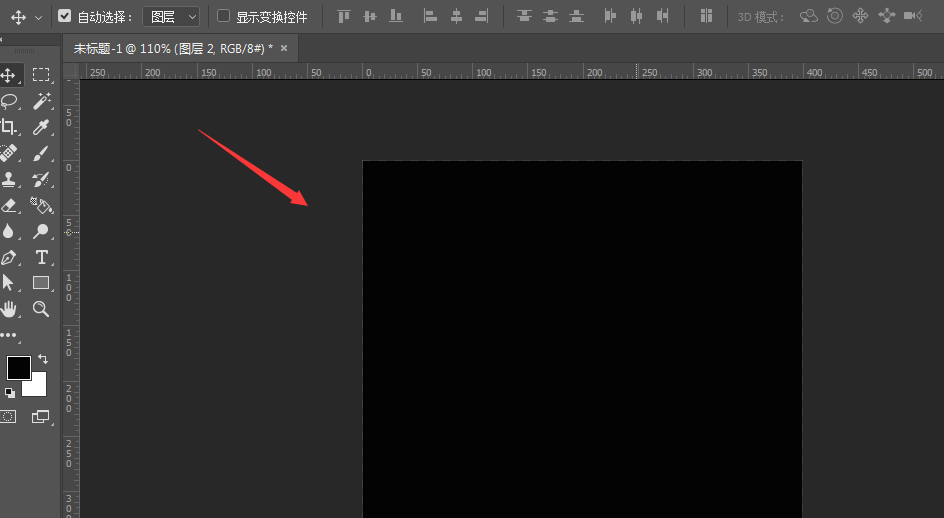Open the Edit Toolbar three-dots menu
Viewport: 944px width, 518px height.
click(x=9, y=336)
